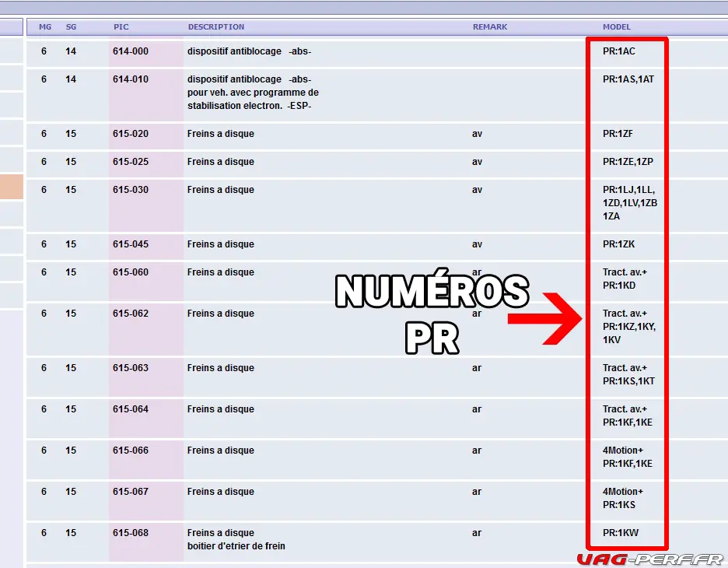Click SG value 14 in row 614-000
This screenshot has height=568, width=728.
tap(71, 51)
